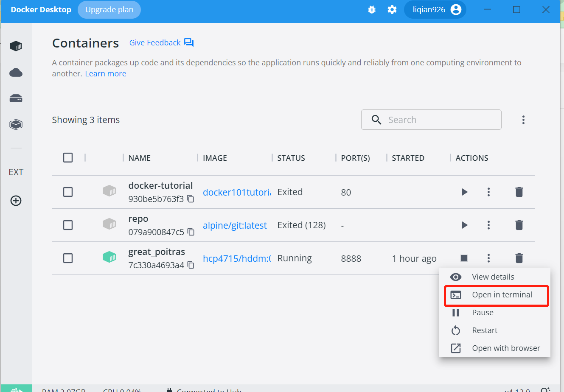Sort by NAME column header
Viewport: 564px width, 392px height.
tap(140, 158)
